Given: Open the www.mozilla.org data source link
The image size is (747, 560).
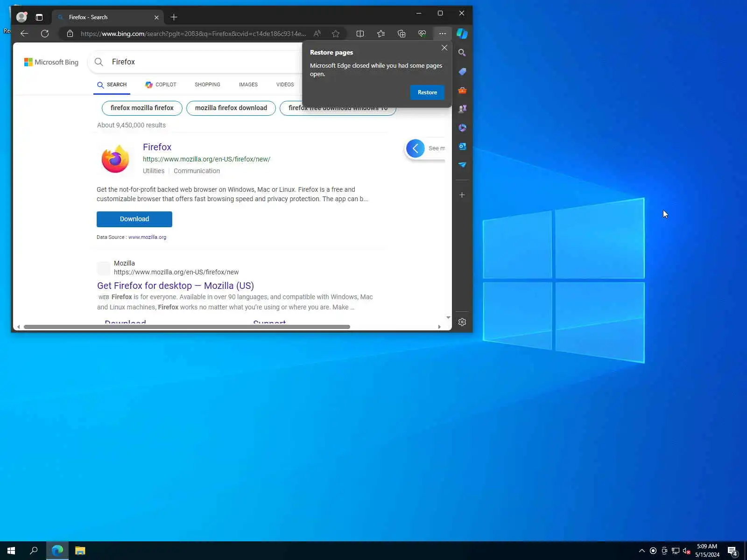Looking at the screenshot, I should 147,237.
